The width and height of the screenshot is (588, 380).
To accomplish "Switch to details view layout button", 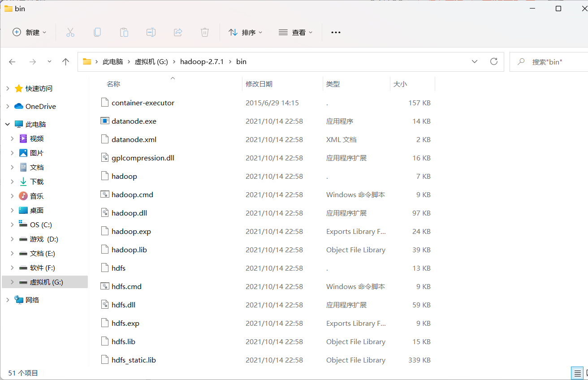I will point(577,373).
